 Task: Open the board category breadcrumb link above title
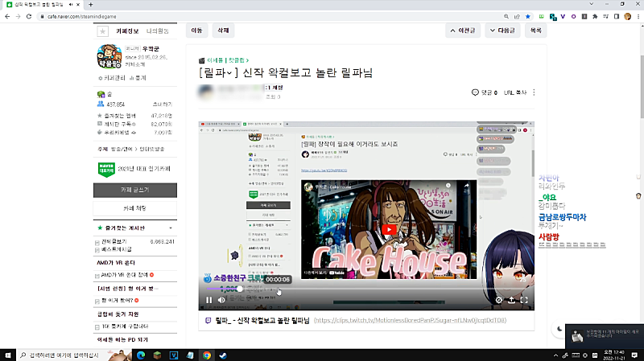click(228, 60)
